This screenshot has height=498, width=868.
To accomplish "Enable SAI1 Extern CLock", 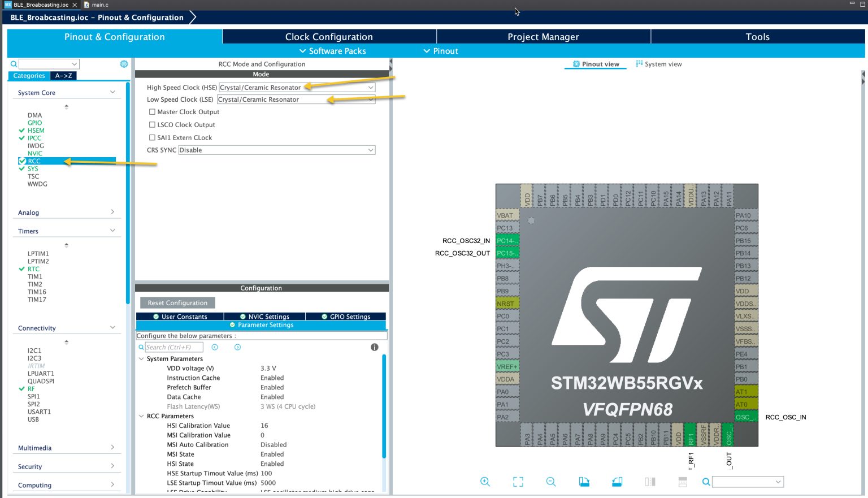I will (152, 137).
